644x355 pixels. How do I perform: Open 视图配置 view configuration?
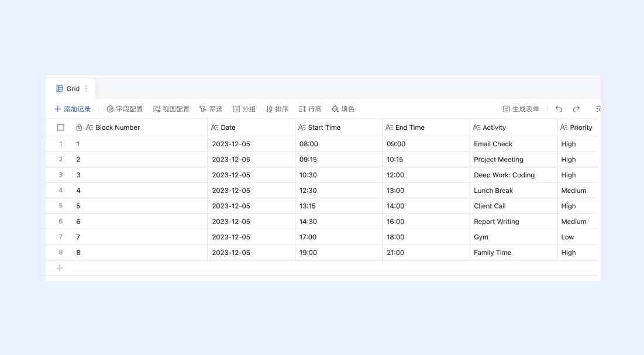click(171, 109)
